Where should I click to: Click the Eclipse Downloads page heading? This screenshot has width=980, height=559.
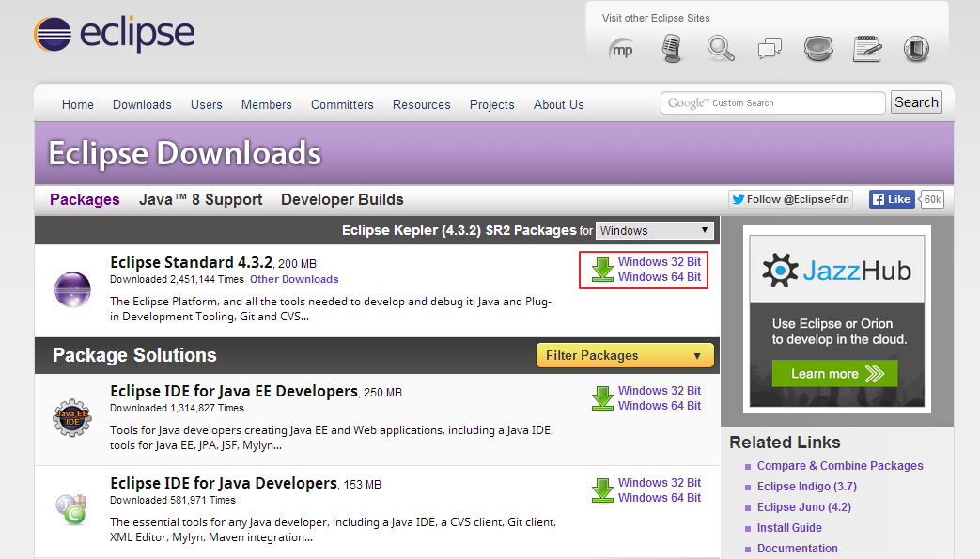(185, 154)
